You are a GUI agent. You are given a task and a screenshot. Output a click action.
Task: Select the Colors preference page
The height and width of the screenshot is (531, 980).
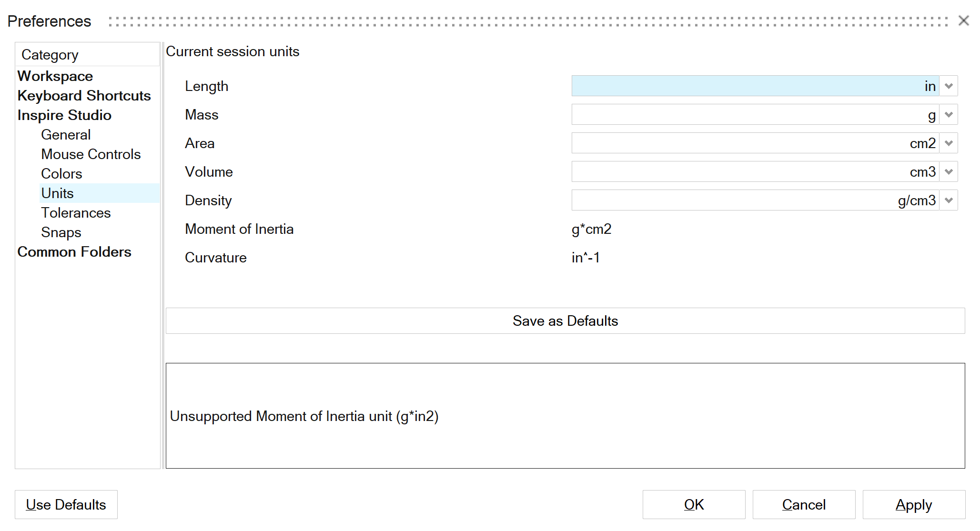[61, 174]
